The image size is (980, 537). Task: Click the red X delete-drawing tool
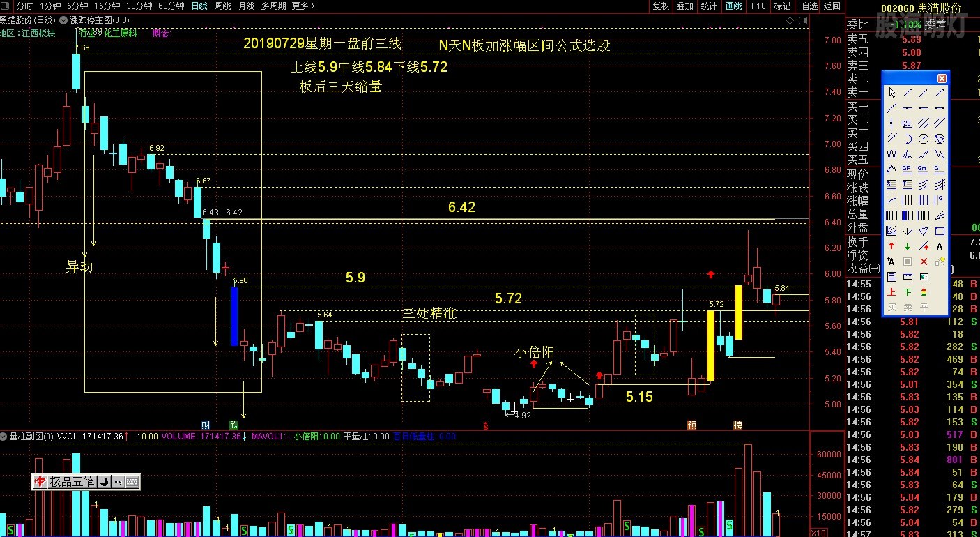pyautogui.click(x=924, y=262)
